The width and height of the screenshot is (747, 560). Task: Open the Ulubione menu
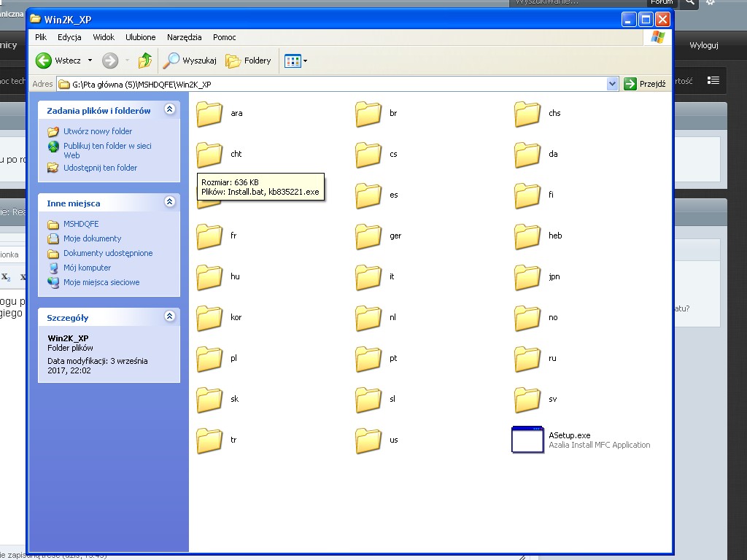pos(141,37)
